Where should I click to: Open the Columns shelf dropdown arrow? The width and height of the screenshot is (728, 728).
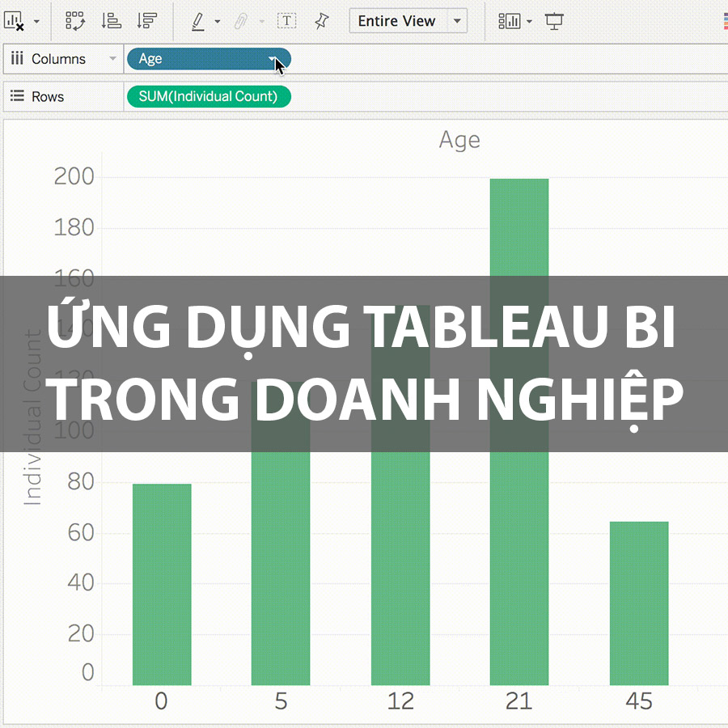pos(112,58)
